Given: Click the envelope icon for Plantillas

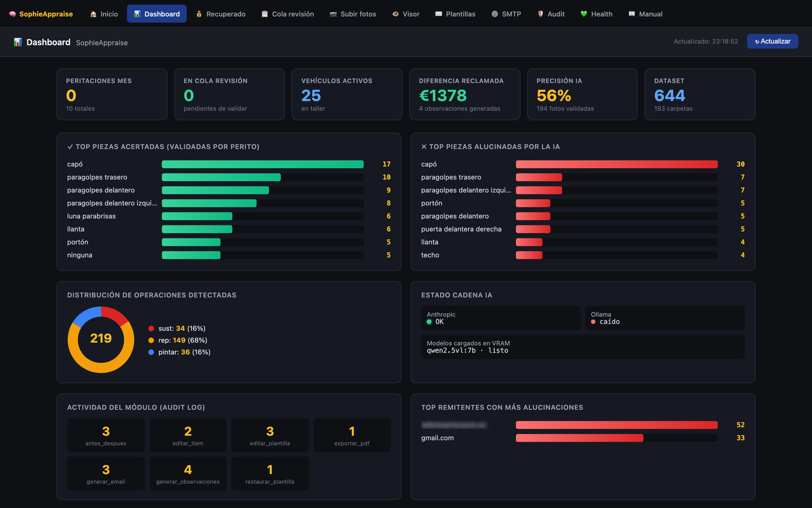Looking at the screenshot, I should [x=439, y=14].
